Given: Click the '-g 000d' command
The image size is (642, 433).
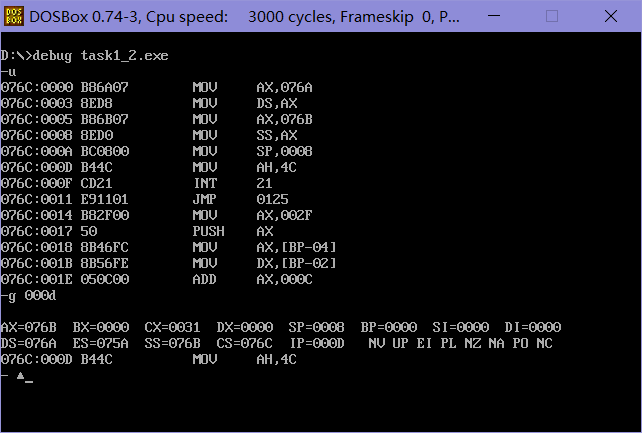Looking at the screenshot, I should pyautogui.click(x=29, y=295).
